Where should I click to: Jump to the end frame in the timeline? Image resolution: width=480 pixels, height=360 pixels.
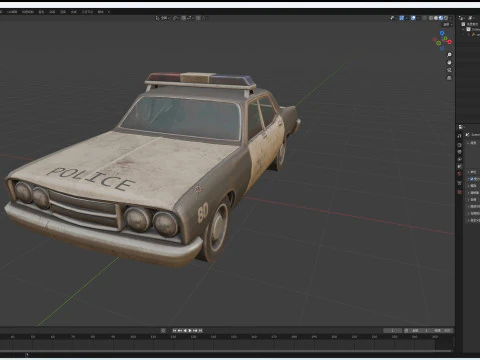[201, 331]
